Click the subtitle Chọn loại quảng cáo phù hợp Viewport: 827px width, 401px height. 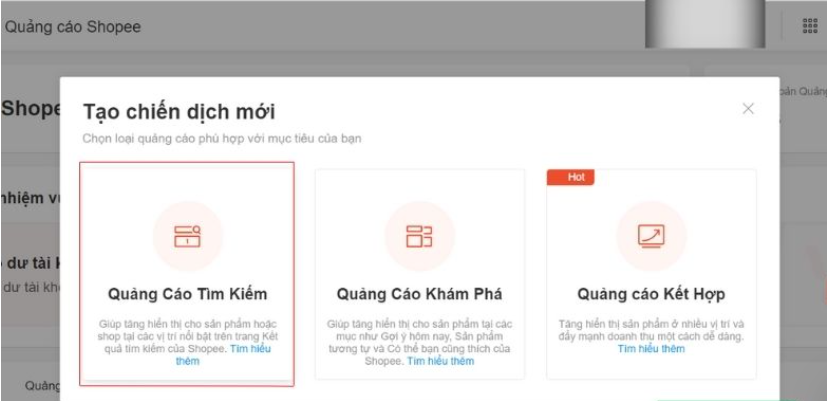click(x=222, y=139)
